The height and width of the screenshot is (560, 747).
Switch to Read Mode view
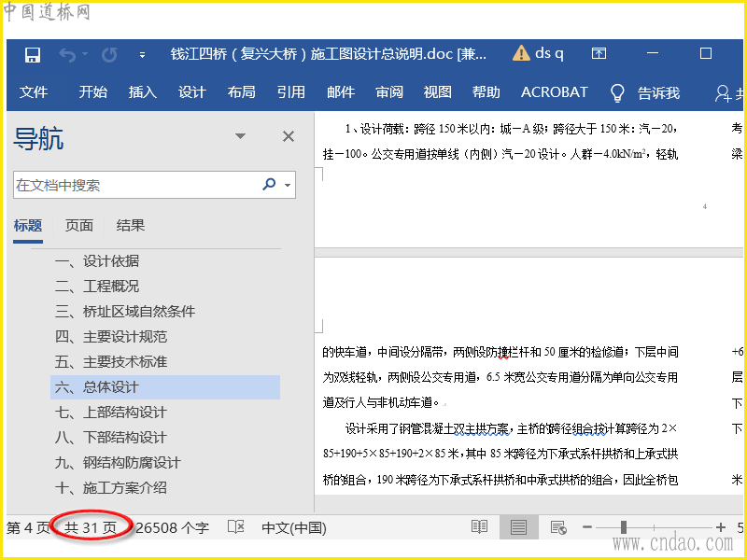(479, 526)
